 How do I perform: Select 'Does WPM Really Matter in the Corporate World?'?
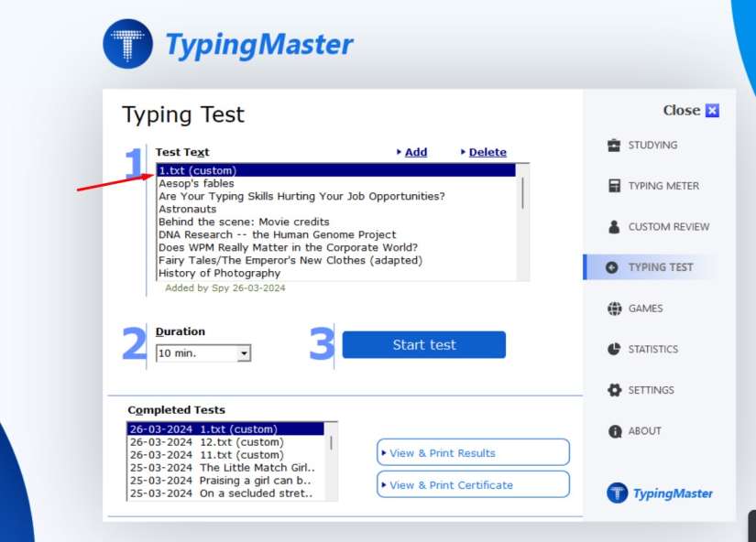(336, 247)
